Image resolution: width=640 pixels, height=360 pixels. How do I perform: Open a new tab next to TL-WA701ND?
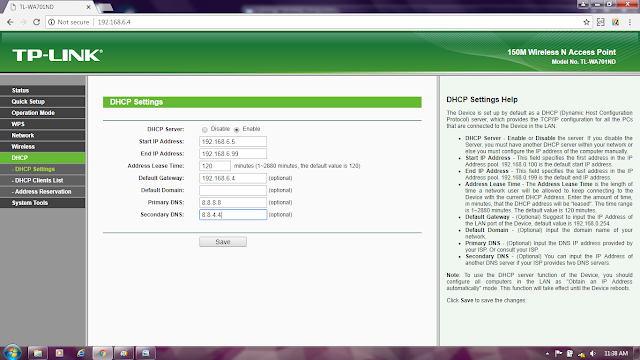(x=105, y=7)
